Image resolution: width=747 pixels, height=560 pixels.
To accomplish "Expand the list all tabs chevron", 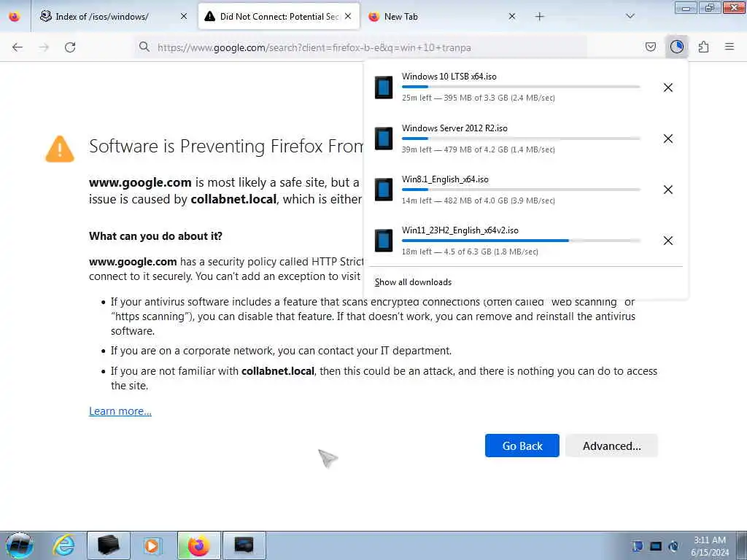I will [x=630, y=16].
